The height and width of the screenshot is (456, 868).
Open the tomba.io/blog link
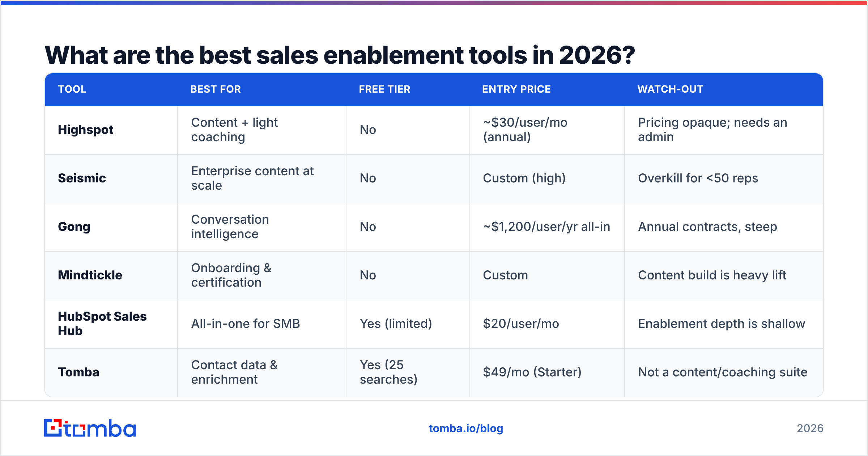click(466, 428)
